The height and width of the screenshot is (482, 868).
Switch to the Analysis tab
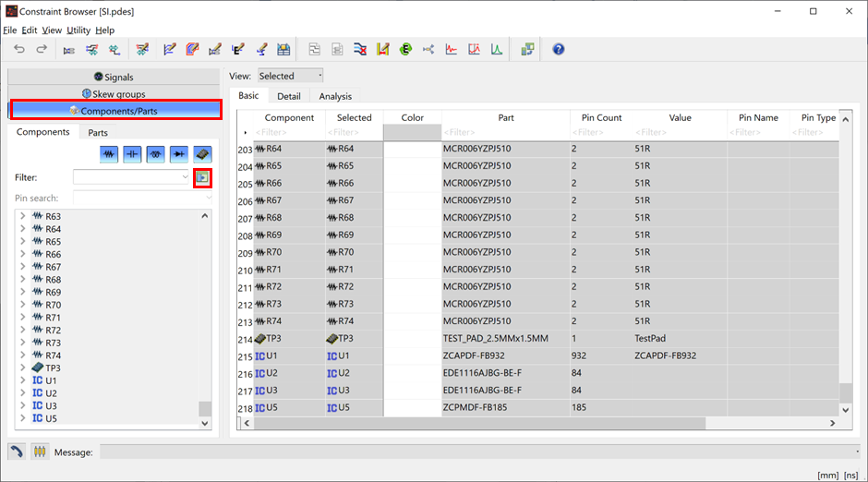[x=335, y=96]
